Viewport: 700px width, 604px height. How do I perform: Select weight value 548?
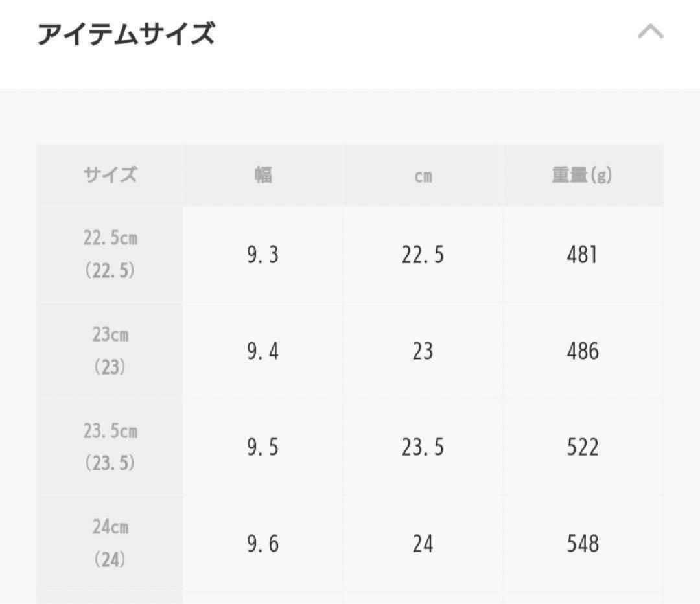tap(583, 544)
